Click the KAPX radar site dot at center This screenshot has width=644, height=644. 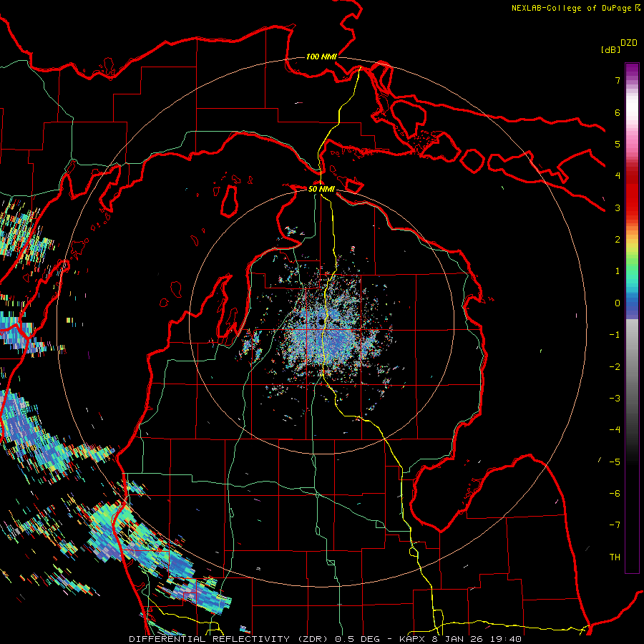[321, 322]
